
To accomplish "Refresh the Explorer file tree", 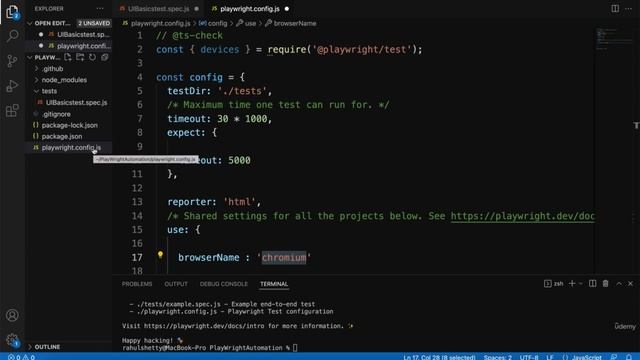I will tap(93, 57).
